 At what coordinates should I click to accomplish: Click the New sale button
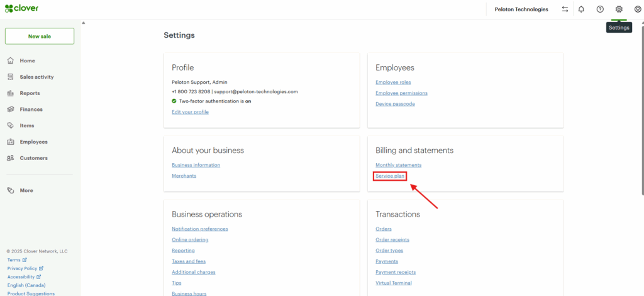click(x=40, y=37)
